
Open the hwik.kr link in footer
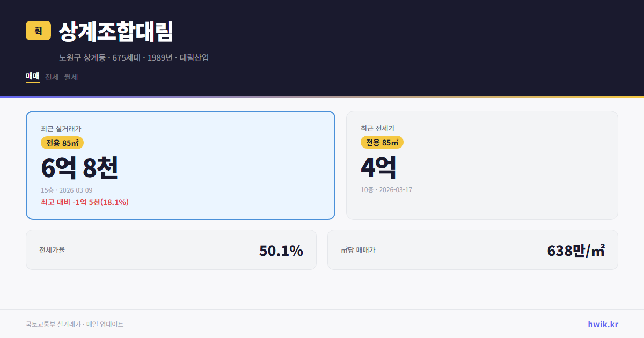click(x=602, y=324)
